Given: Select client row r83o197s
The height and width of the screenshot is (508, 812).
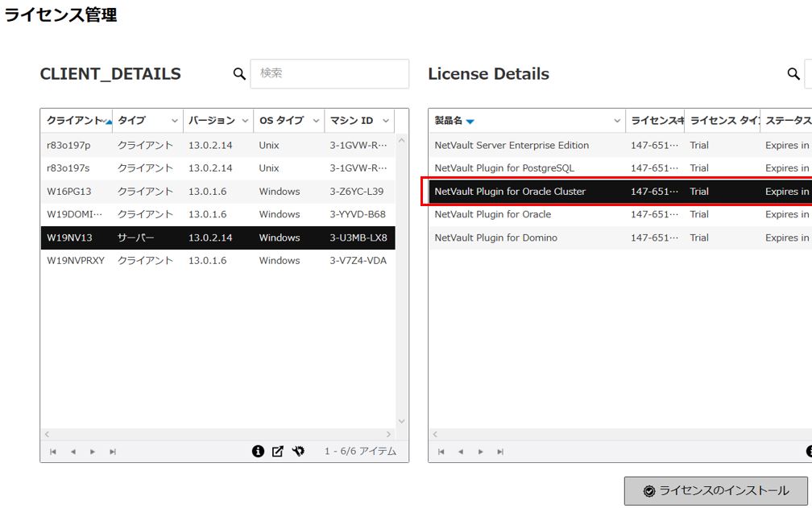Looking at the screenshot, I should pos(217,168).
